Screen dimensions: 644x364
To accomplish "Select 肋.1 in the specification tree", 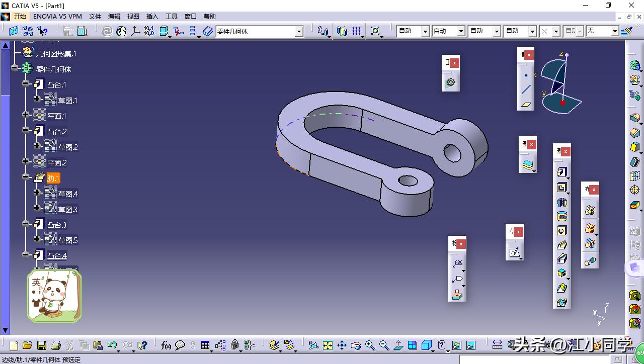I will click(52, 177).
